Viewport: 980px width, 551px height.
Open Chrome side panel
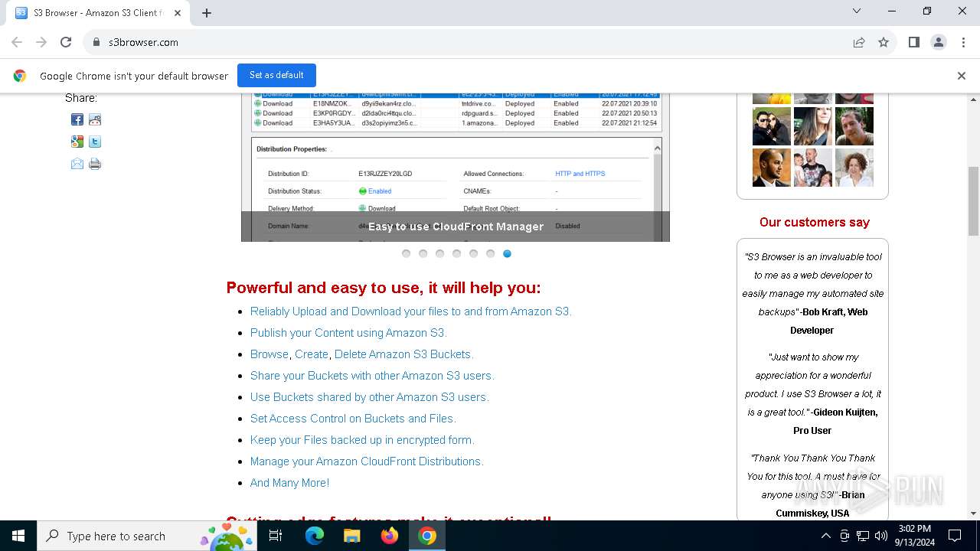pyautogui.click(x=914, y=42)
